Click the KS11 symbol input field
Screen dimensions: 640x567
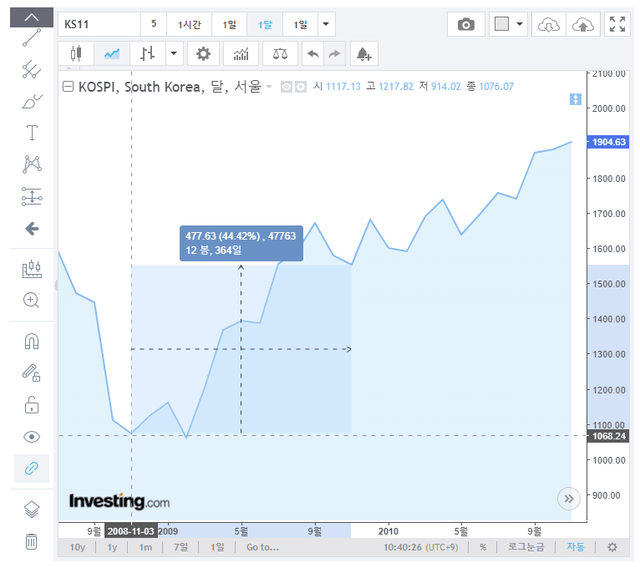[97, 24]
